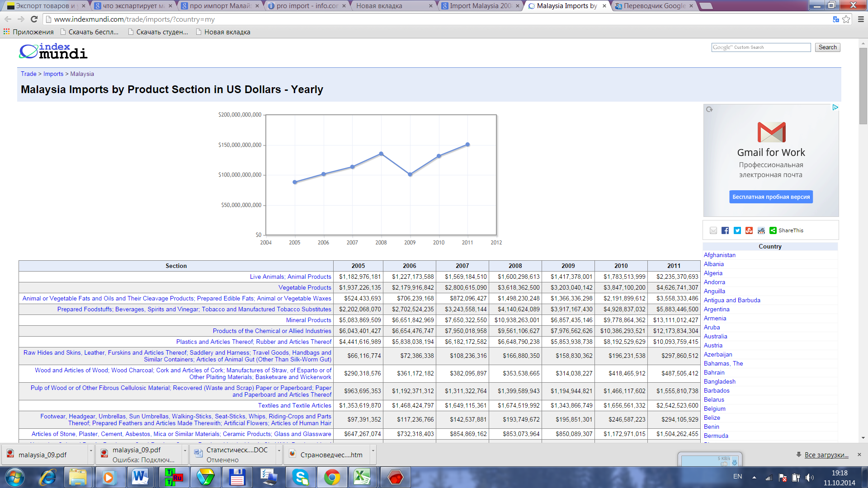Open Chrome menu hamburger icon
868x488 pixels.
(x=861, y=19)
